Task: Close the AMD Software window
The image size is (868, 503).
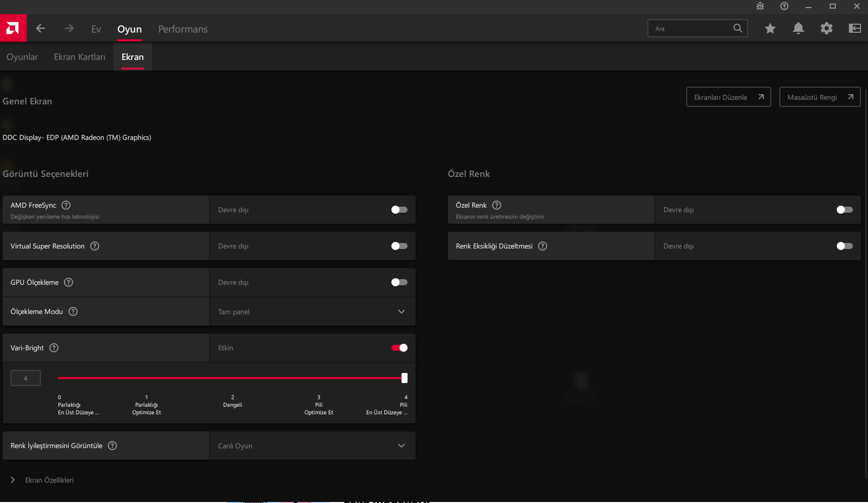Action: 857,6
